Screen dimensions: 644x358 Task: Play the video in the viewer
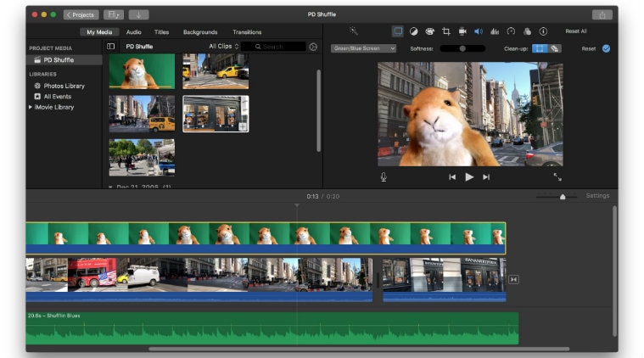click(x=469, y=177)
